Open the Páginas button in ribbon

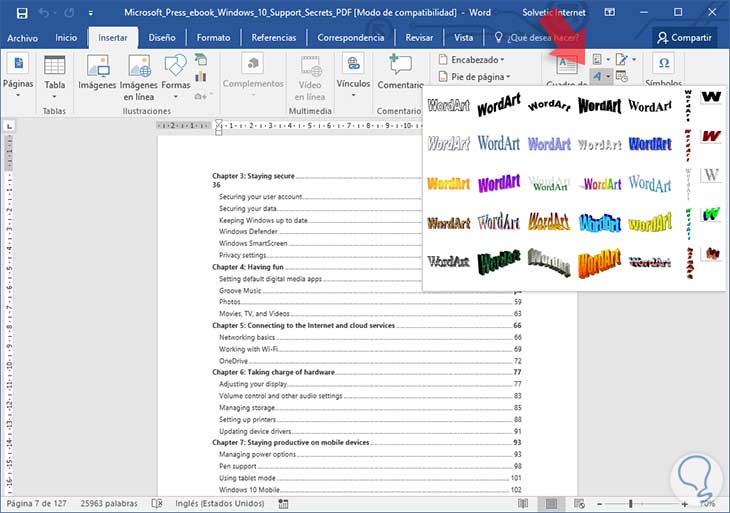pos(18,76)
